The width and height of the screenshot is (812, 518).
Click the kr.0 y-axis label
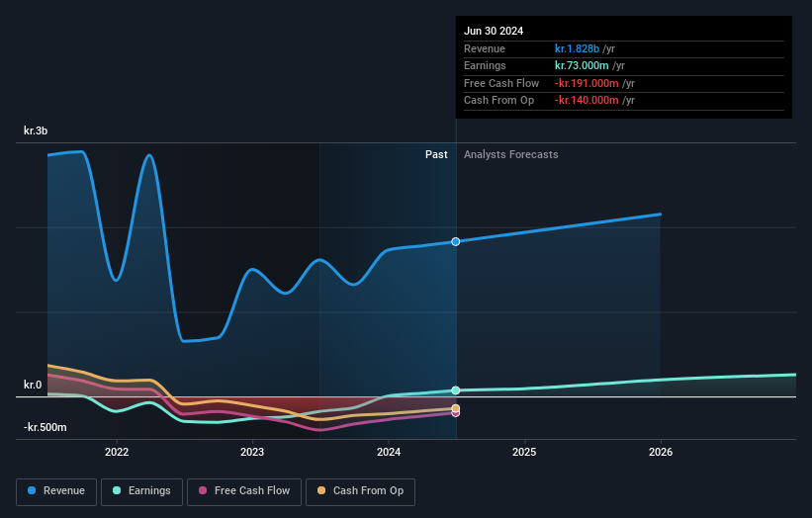[x=33, y=385]
